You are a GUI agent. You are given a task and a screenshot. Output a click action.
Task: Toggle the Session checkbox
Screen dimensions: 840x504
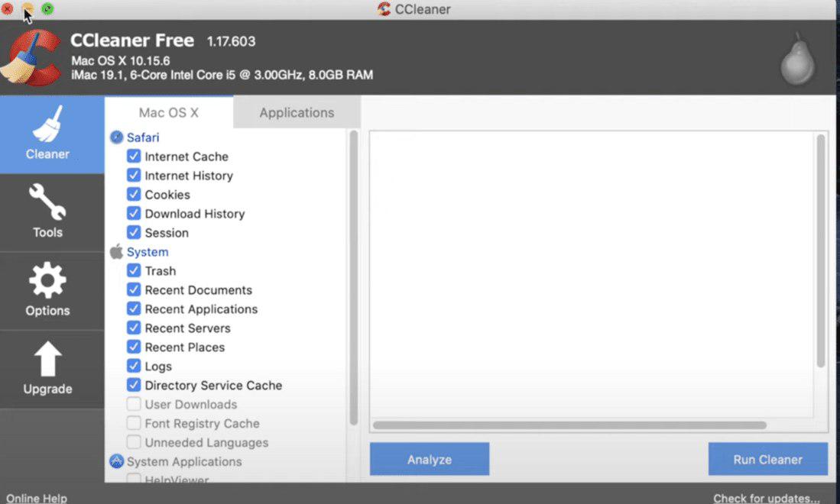click(x=134, y=233)
